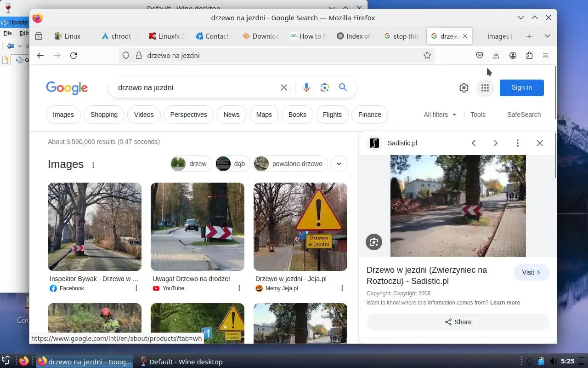
Task: Bookmark this page with the star icon
Action: (427, 55)
